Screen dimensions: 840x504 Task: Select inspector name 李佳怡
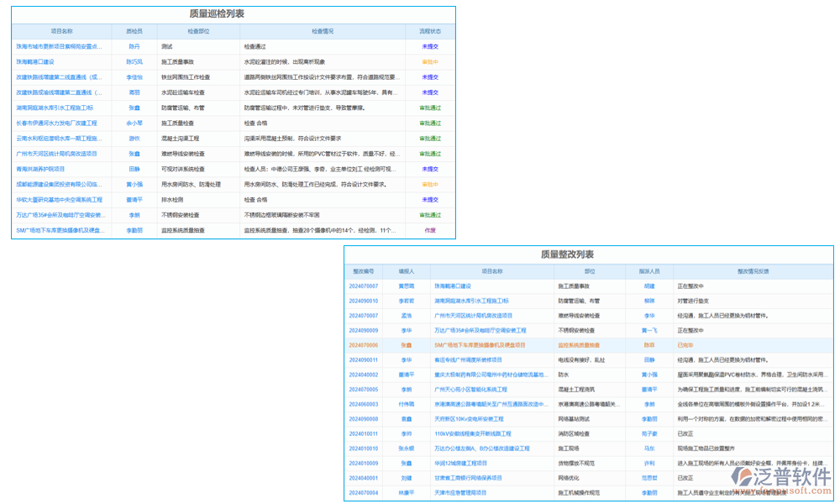(134, 76)
